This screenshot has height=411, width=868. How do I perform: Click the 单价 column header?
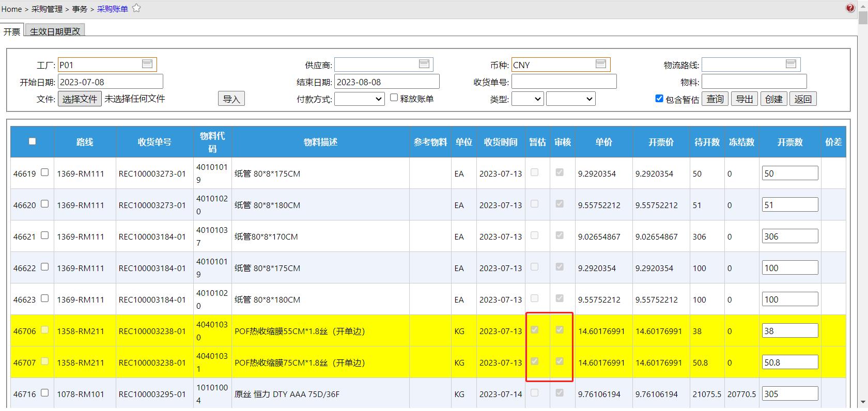[x=603, y=142]
